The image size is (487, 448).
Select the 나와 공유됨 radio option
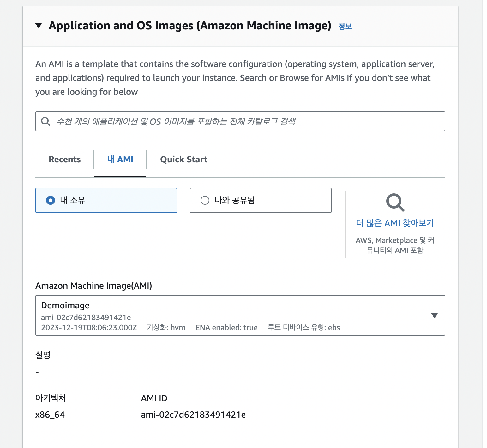261,200
